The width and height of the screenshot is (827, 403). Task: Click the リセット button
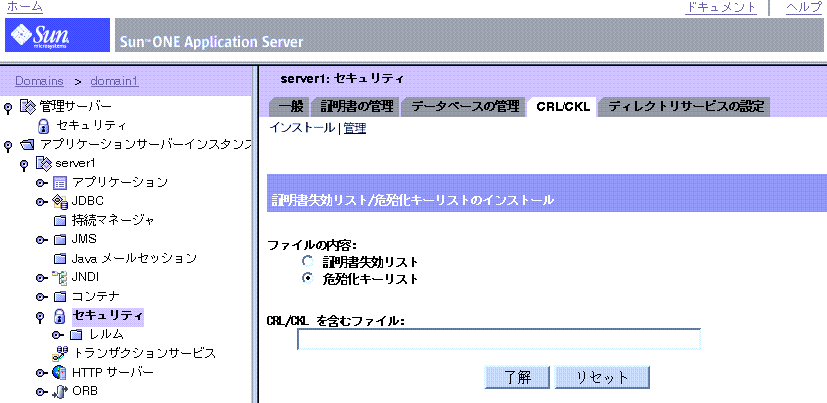pyautogui.click(x=602, y=377)
